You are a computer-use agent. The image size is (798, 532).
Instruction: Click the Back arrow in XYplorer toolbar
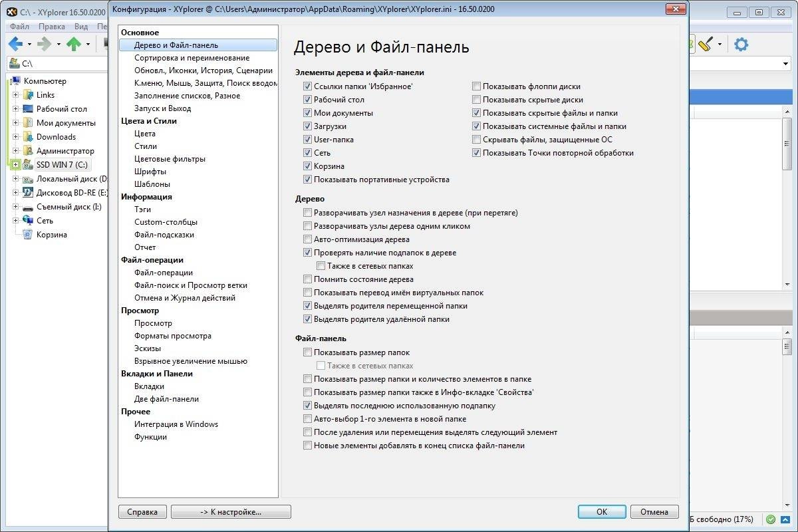[15, 45]
